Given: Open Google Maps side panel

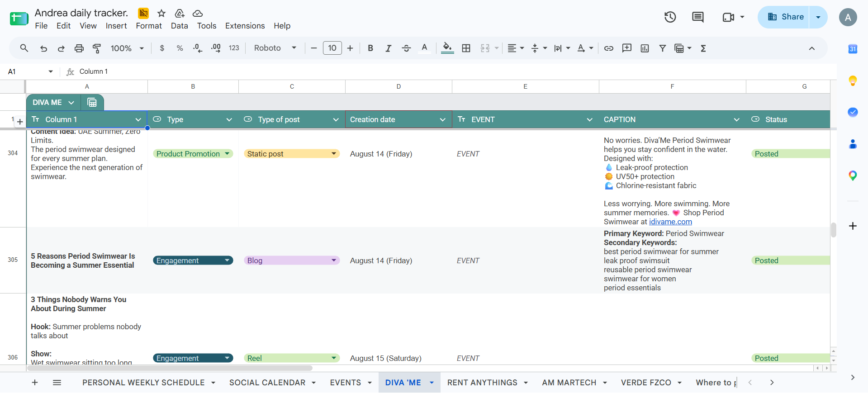Looking at the screenshot, I should [853, 175].
